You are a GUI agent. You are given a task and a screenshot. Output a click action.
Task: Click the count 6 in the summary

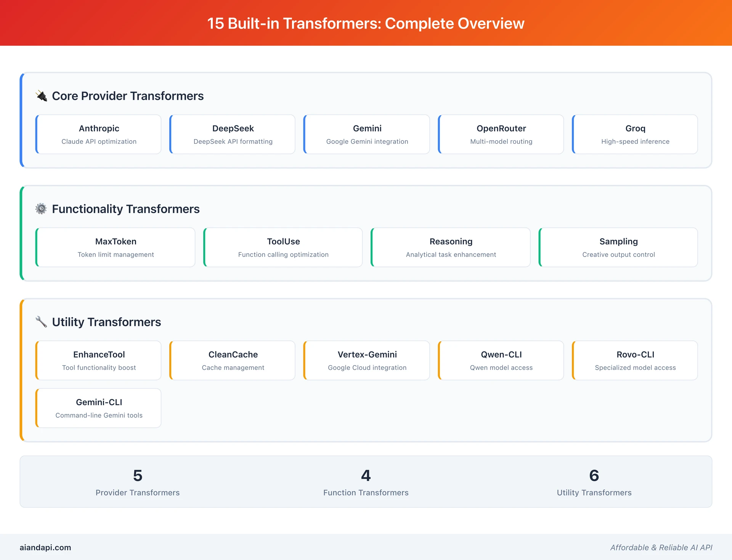coord(594,475)
